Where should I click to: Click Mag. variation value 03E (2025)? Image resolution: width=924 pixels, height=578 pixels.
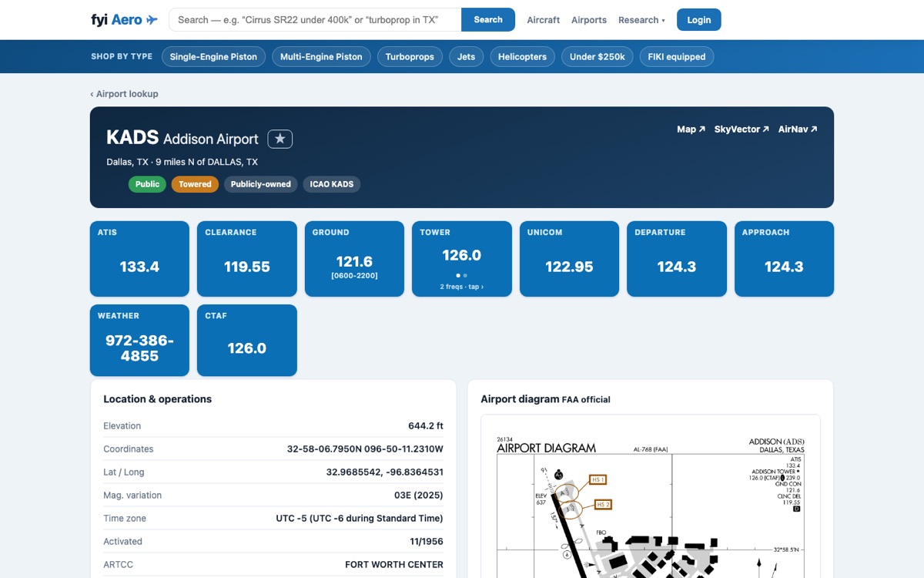(x=419, y=495)
